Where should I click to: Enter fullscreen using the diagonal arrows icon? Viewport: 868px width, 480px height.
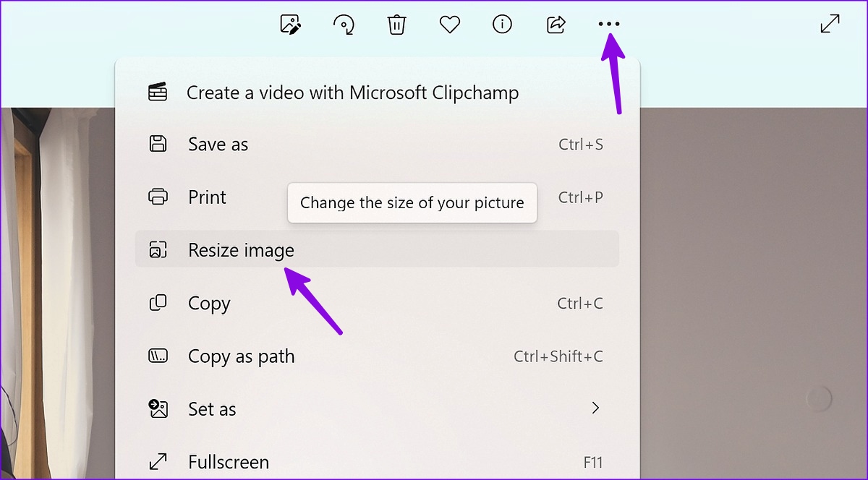point(830,24)
